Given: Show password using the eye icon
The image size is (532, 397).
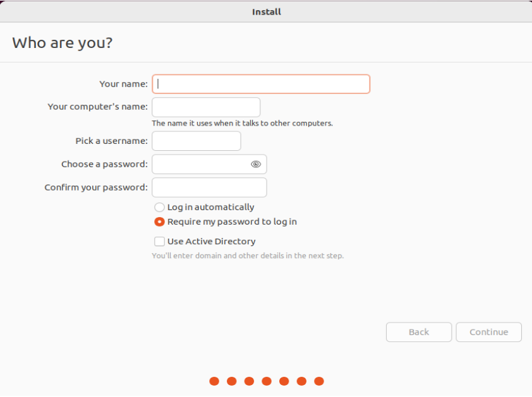Looking at the screenshot, I should pyautogui.click(x=256, y=165).
